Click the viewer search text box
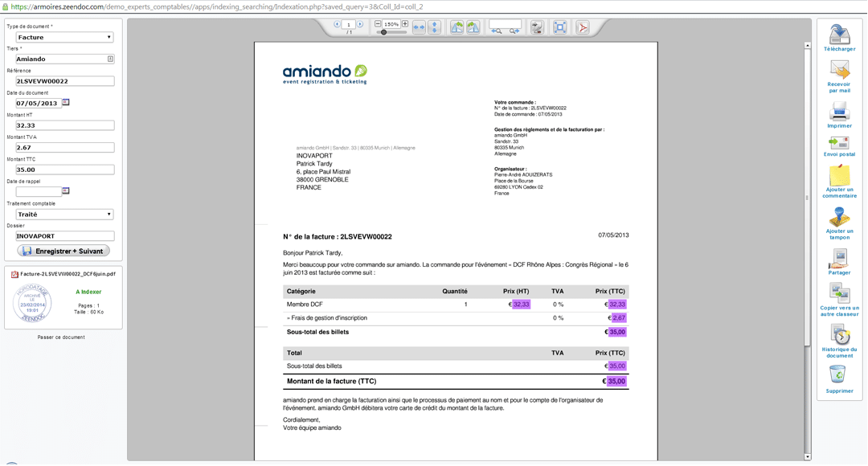Screen dimensions: 868x466 tap(506, 23)
